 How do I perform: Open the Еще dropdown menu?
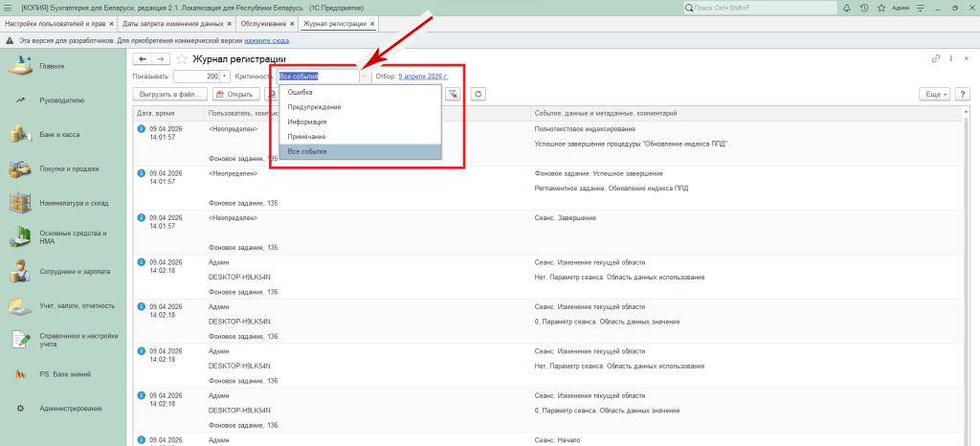[934, 95]
